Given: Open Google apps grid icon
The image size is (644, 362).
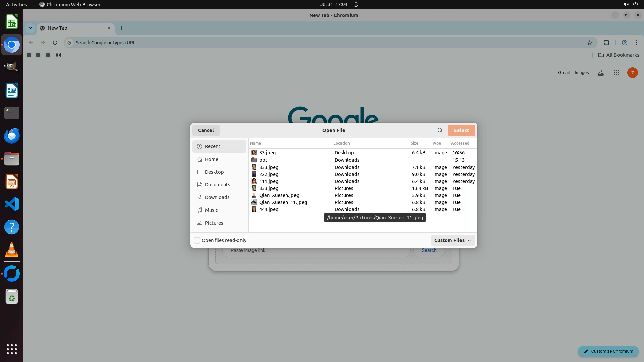Looking at the screenshot, I should click(616, 73).
